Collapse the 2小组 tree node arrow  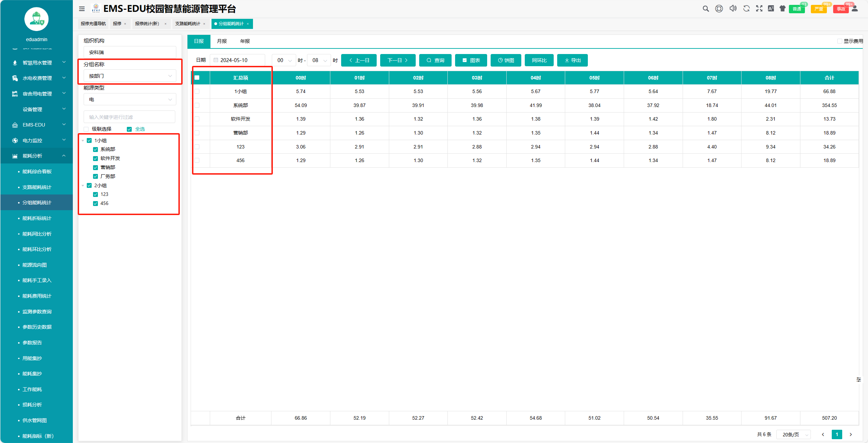(83, 186)
